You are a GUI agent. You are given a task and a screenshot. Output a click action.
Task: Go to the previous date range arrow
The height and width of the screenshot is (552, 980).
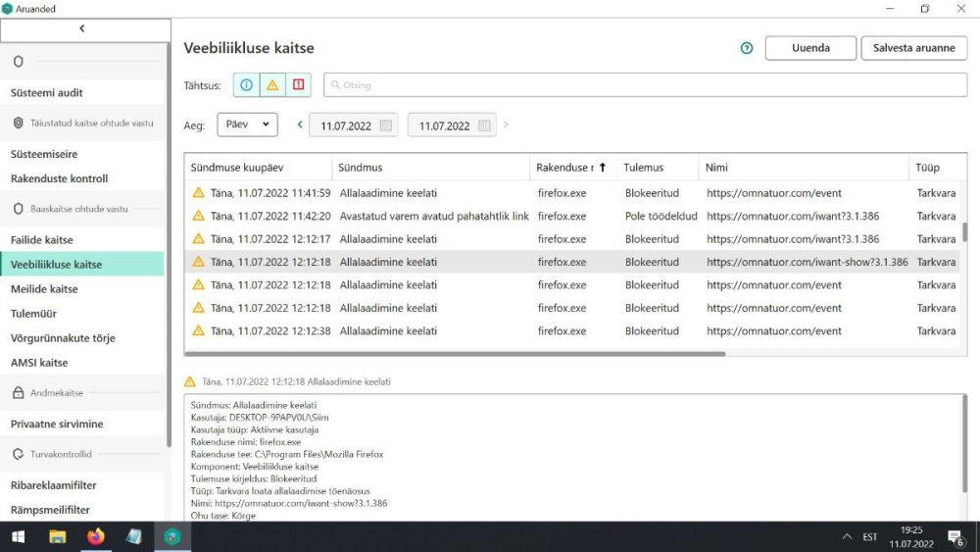click(x=300, y=125)
